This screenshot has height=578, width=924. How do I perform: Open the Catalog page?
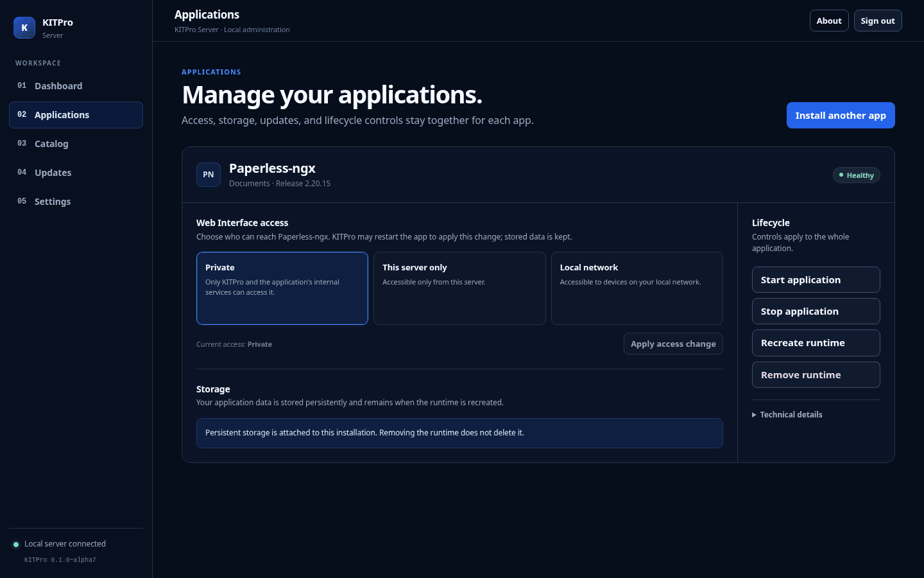76,144
